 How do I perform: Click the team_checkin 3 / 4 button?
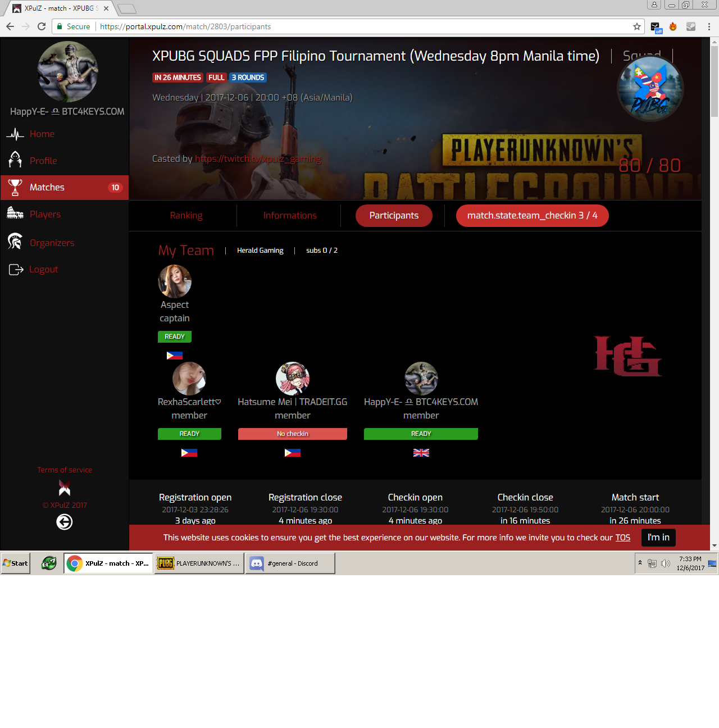click(x=533, y=216)
